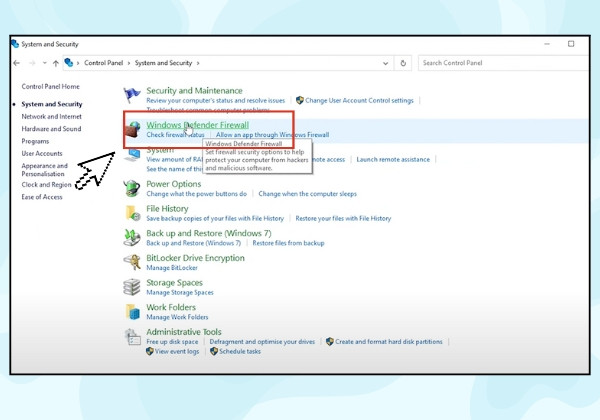The width and height of the screenshot is (600, 420).
Task: Open BitLocker Drive Encryption heading
Action: (x=195, y=258)
